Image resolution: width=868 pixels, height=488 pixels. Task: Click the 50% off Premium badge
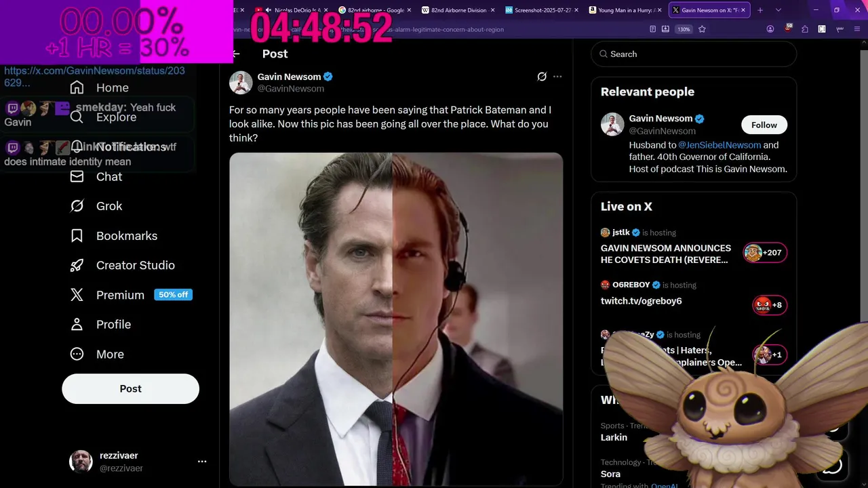pos(173,295)
